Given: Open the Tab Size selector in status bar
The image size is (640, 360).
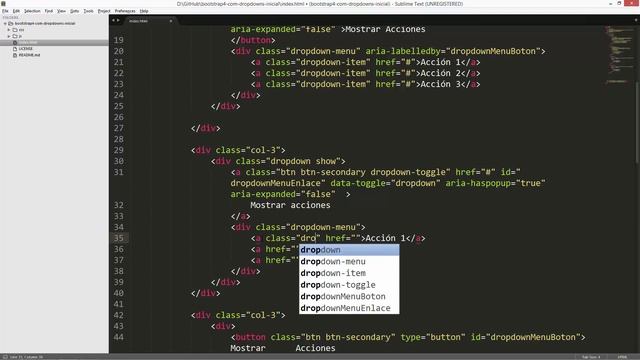Looking at the screenshot, I should pos(591,357).
